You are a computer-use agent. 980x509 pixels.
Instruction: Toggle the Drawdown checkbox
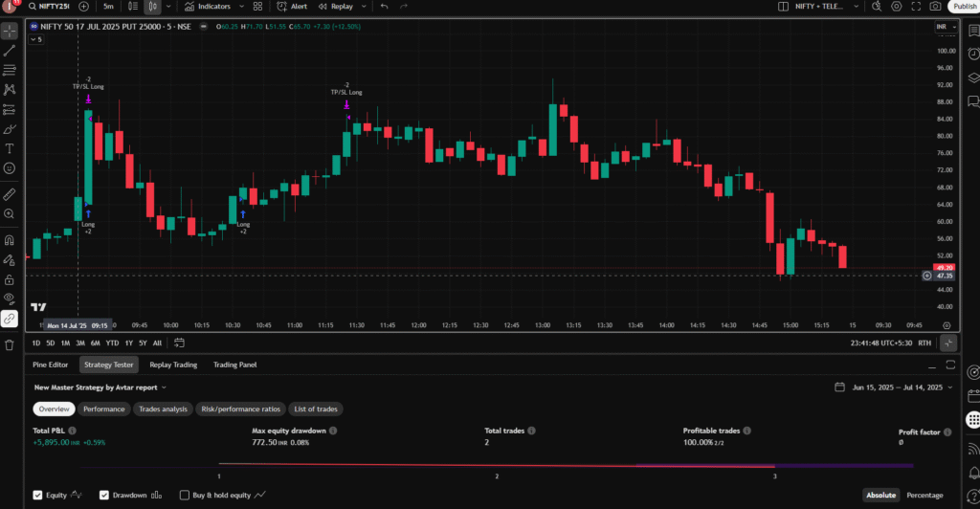103,496
